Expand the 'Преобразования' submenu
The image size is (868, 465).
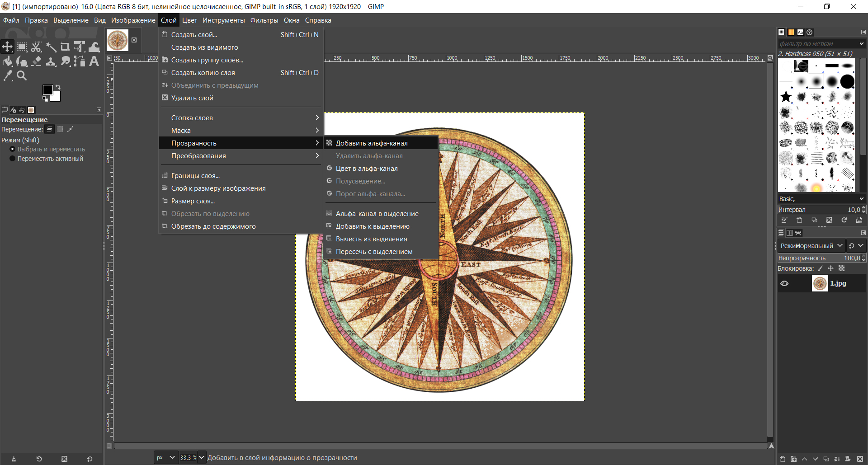[241, 155]
